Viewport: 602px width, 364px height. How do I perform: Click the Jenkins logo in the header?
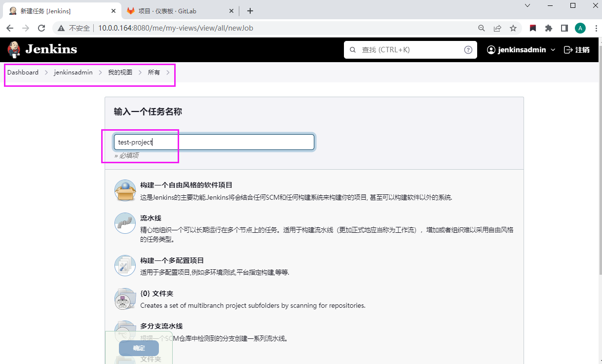[42, 49]
